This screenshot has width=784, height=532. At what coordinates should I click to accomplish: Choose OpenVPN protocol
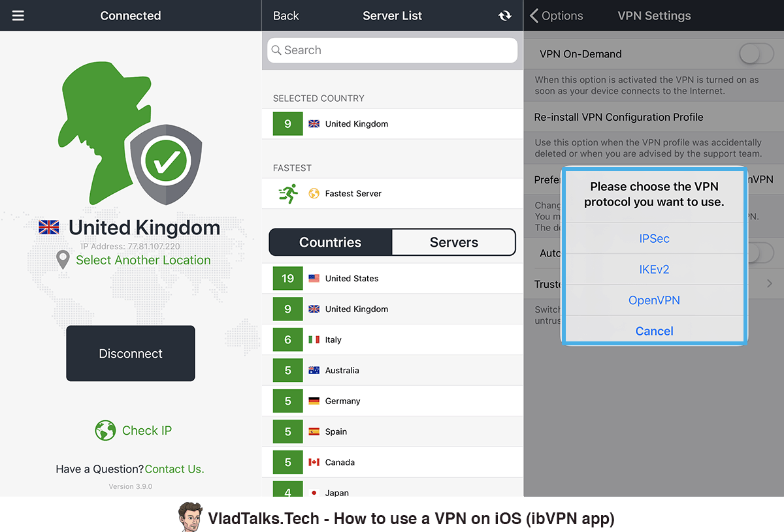[x=654, y=300]
